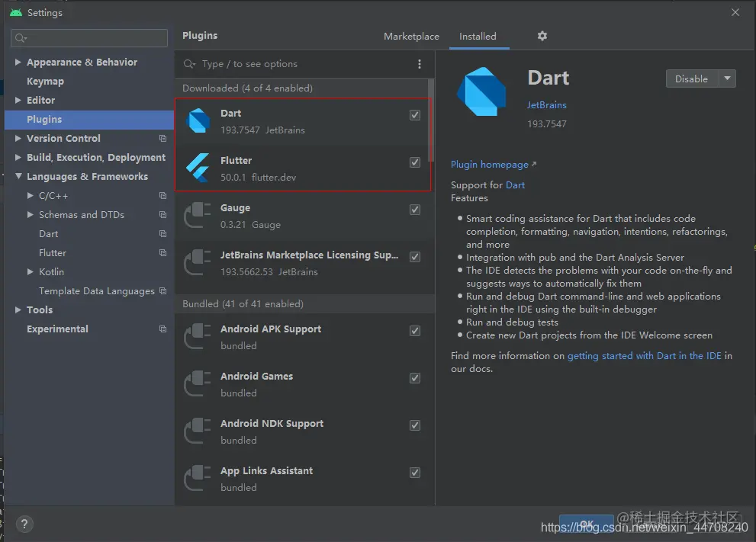This screenshot has height=542, width=756.
Task: Click the Android Studio logo in title bar
Action: (16, 12)
